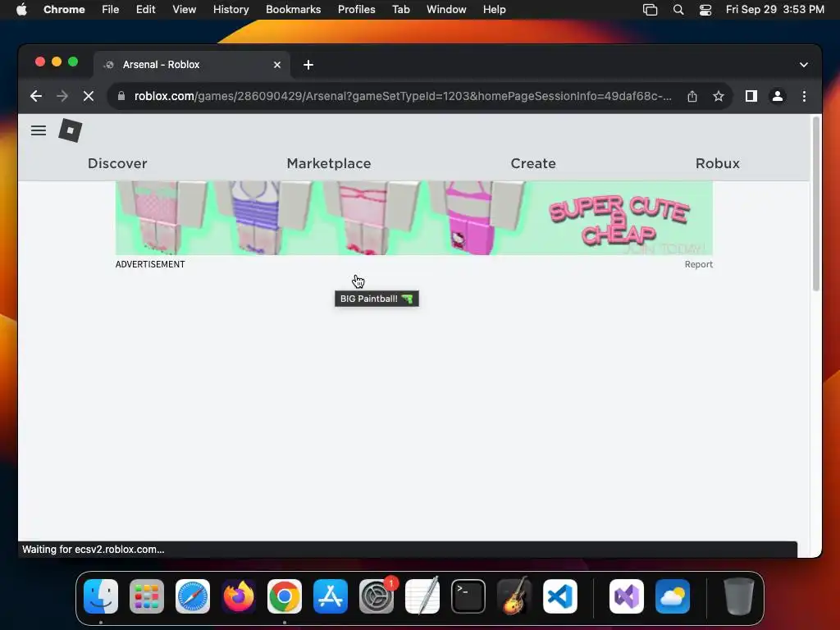Screen dimensions: 840x630
Task: Open Finder from the dock
Action: 101,596
